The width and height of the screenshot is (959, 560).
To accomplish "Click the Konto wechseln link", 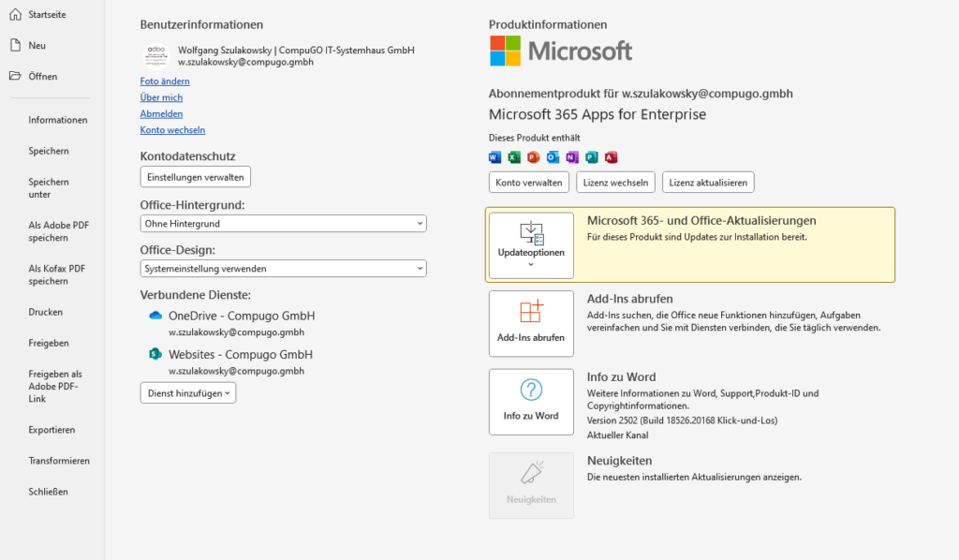I will 172,129.
